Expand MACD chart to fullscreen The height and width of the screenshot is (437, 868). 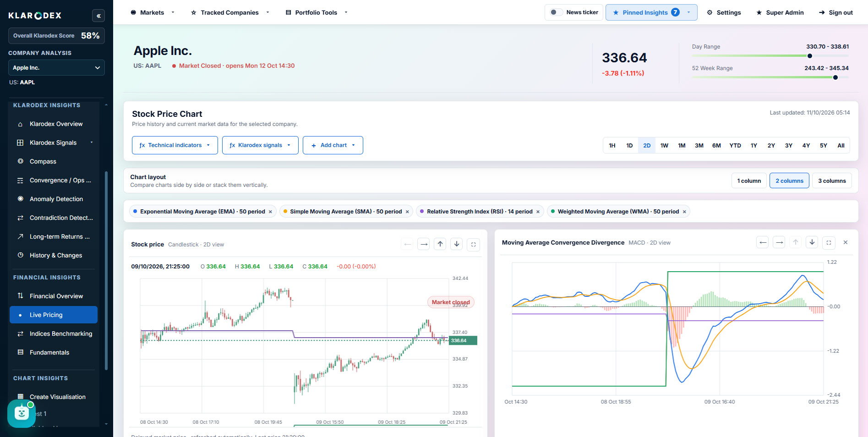pos(829,242)
